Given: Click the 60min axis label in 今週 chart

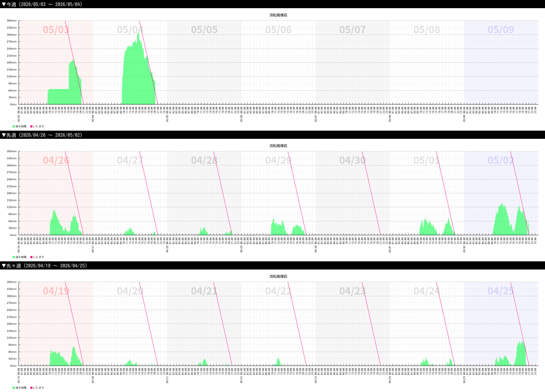Looking at the screenshot, I should tap(13, 90).
